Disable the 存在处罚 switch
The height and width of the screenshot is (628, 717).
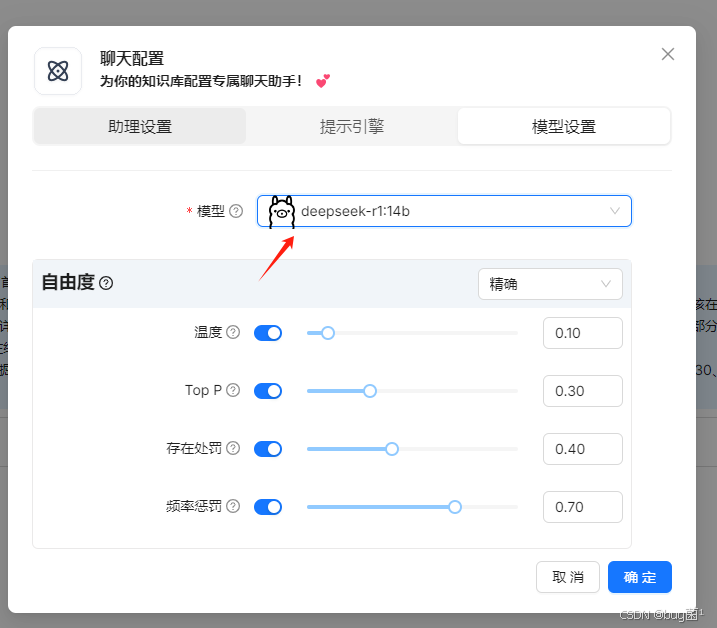[x=268, y=449]
